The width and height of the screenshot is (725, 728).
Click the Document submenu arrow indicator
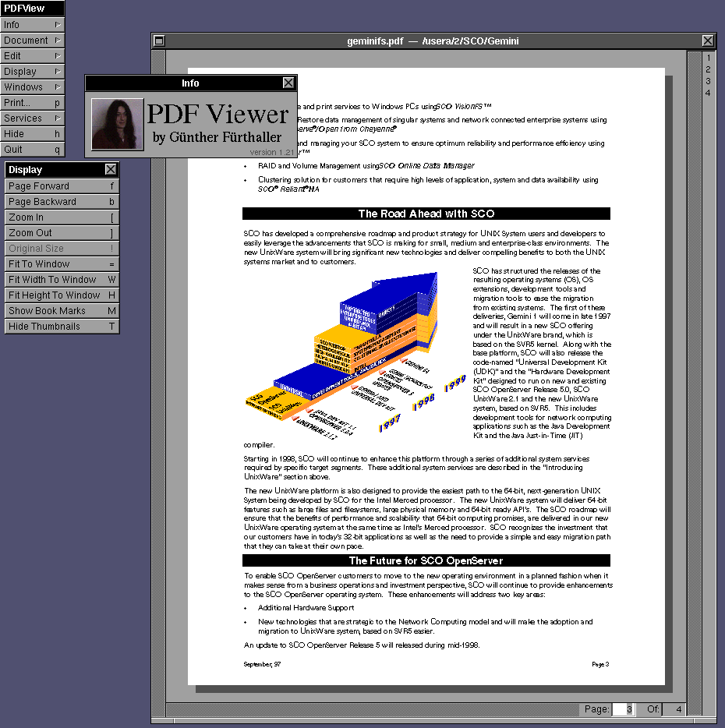[x=58, y=41]
